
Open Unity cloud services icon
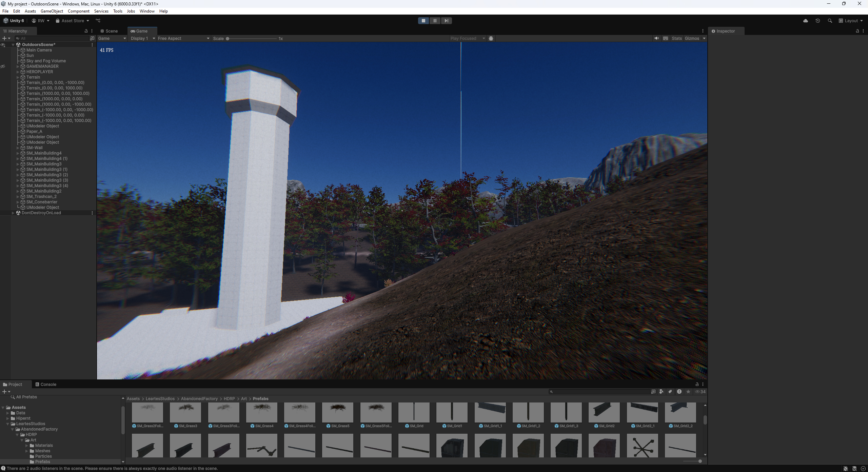(x=806, y=21)
